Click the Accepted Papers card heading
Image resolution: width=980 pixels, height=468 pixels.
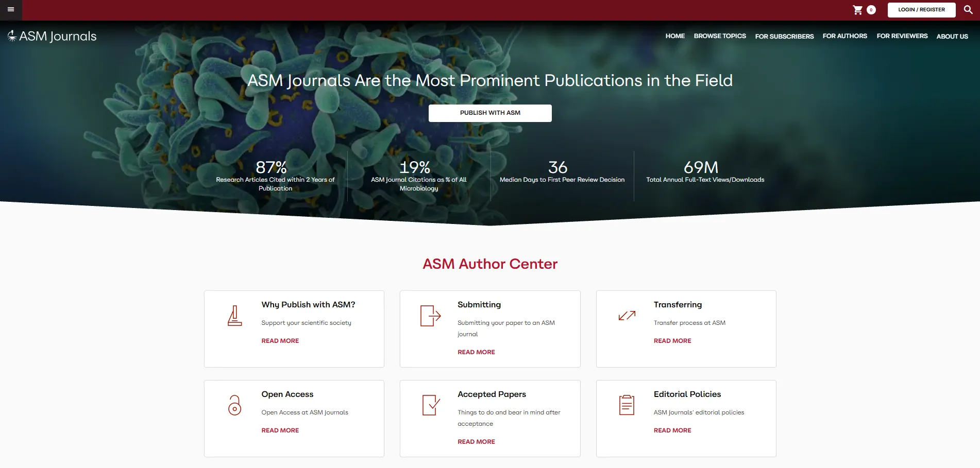pos(492,394)
